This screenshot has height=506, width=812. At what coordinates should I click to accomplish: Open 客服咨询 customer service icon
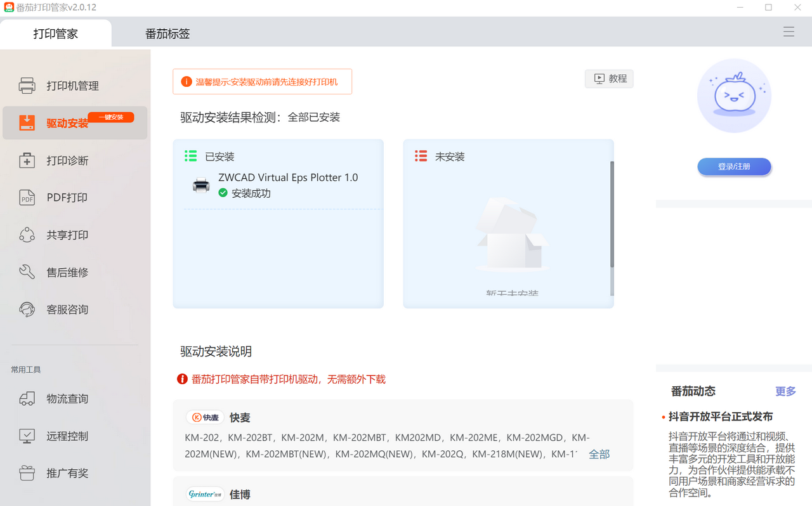pos(27,309)
